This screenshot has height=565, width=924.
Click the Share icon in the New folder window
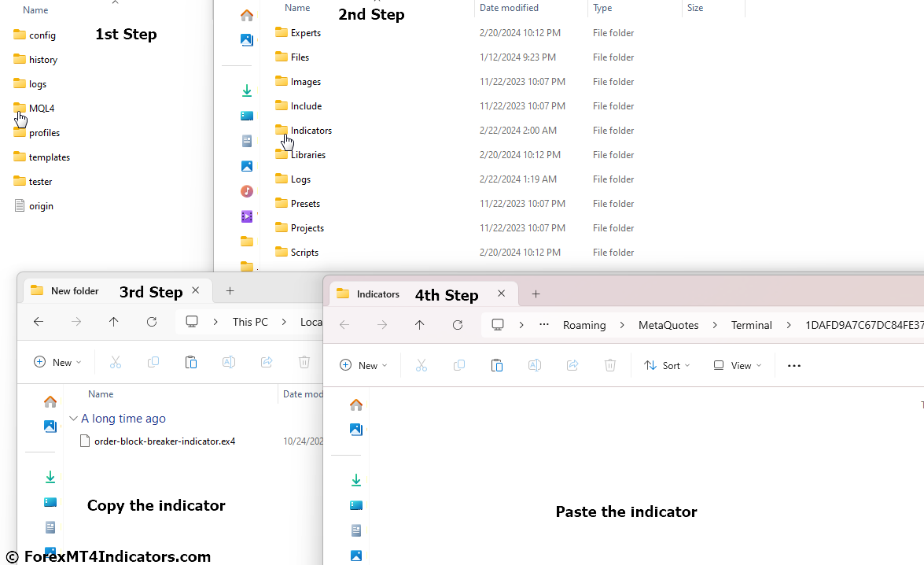[x=267, y=362]
